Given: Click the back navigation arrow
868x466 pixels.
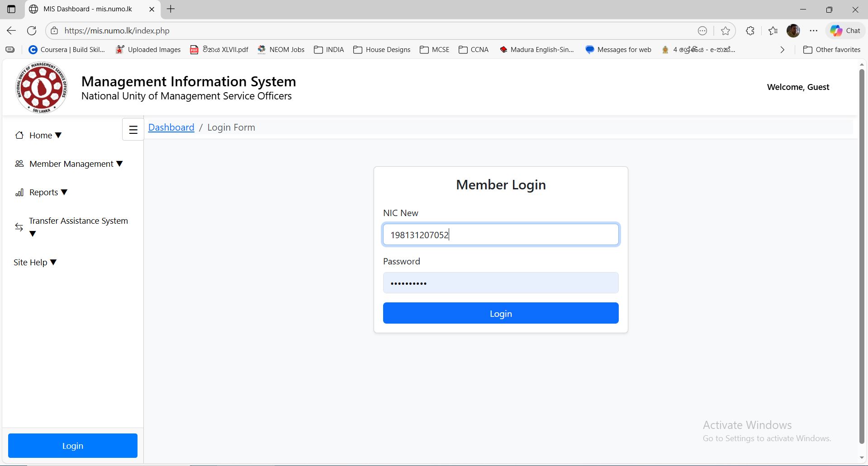Looking at the screenshot, I should (x=11, y=30).
